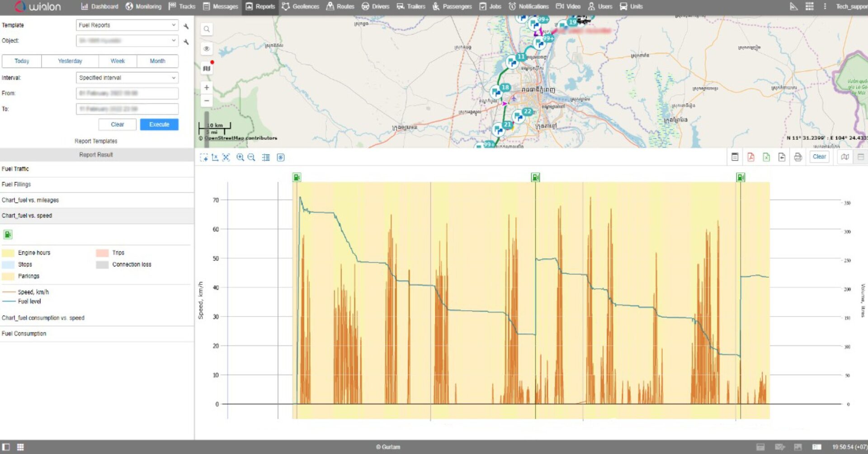Export the report to Excel
The height and width of the screenshot is (454, 868).
tap(766, 157)
